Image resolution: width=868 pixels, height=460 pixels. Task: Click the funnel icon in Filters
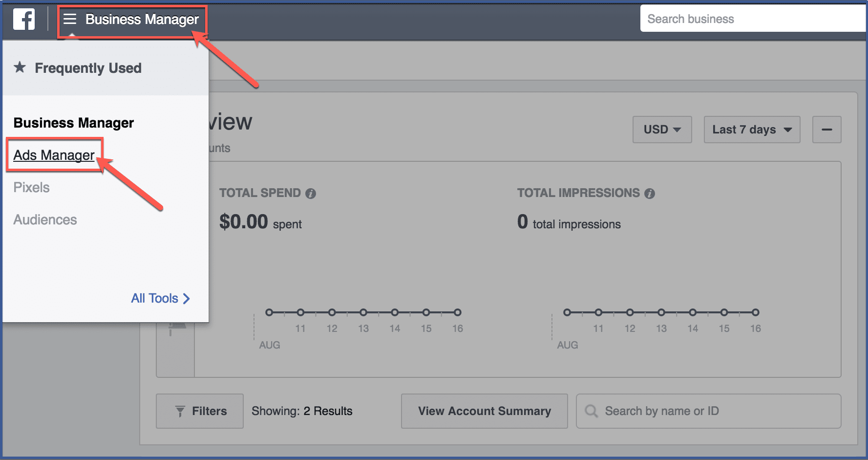180,412
